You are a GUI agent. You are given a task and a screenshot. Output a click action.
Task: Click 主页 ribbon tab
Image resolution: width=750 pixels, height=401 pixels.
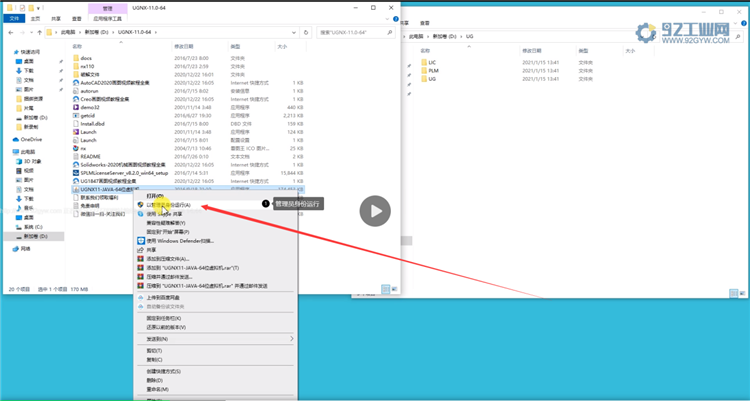pyautogui.click(x=35, y=19)
